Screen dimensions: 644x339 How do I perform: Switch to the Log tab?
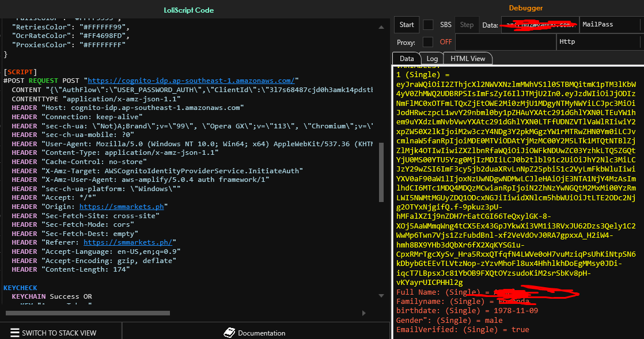coord(432,58)
